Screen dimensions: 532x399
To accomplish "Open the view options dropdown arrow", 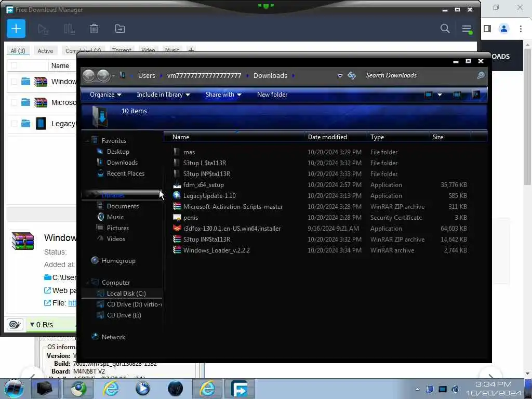I will pyautogui.click(x=440, y=95).
